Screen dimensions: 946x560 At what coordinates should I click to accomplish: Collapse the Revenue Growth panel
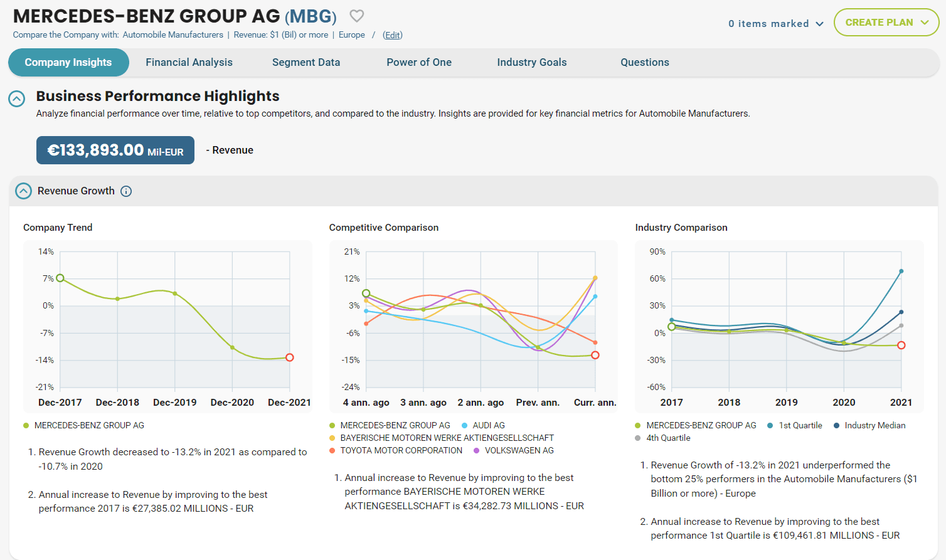23,191
